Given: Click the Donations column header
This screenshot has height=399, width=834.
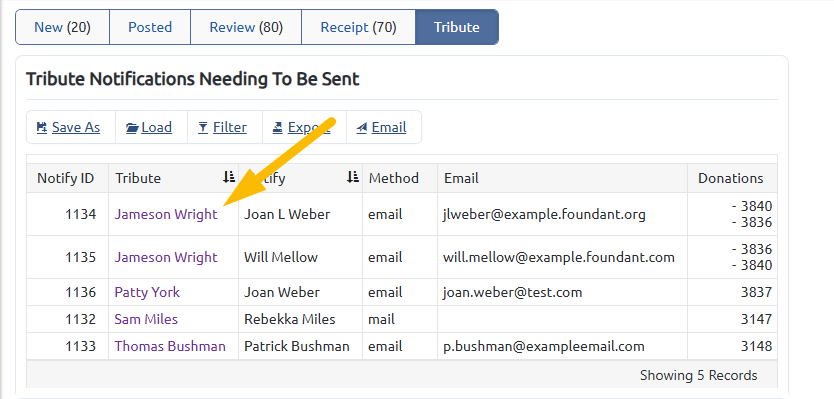Looking at the screenshot, I should coord(730,178).
